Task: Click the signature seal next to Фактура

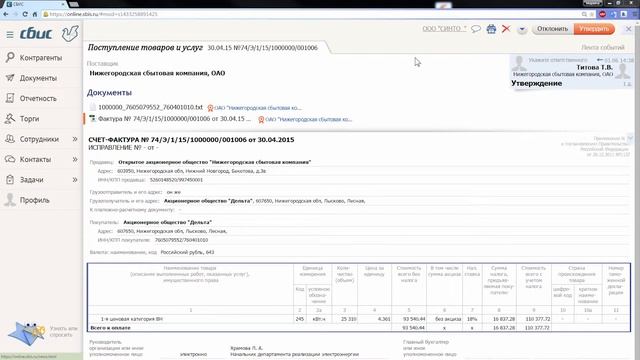Action: pyautogui.click(x=261, y=120)
